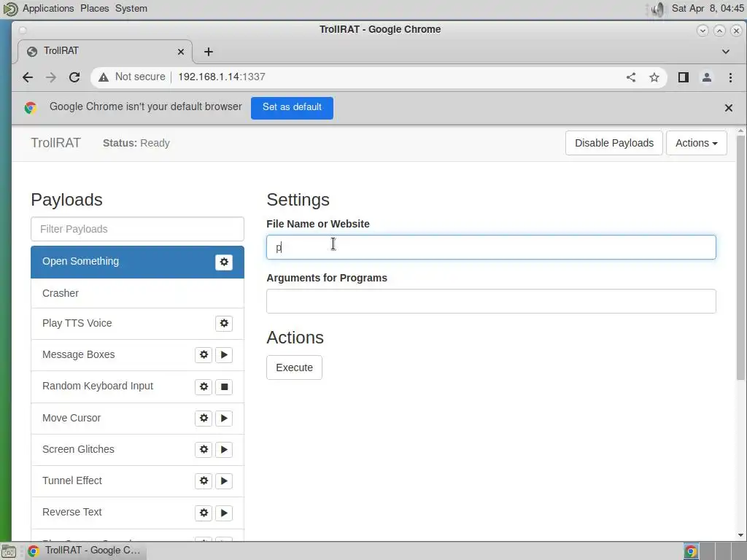Focus the File Name or Website field
This screenshot has height=560, width=747.
[491, 247]
